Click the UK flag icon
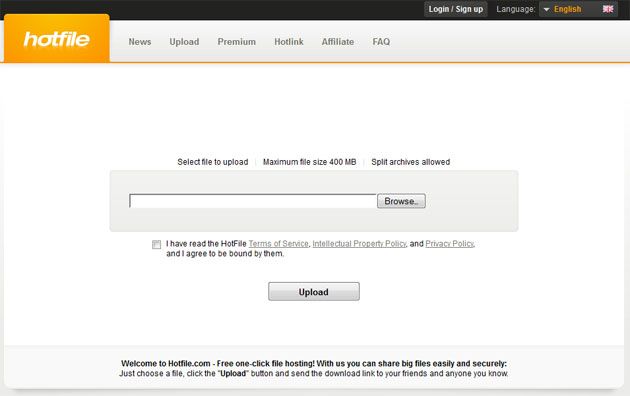Viewport: 630px width, 396px height. pyautogui.click(x=608, y=9)
